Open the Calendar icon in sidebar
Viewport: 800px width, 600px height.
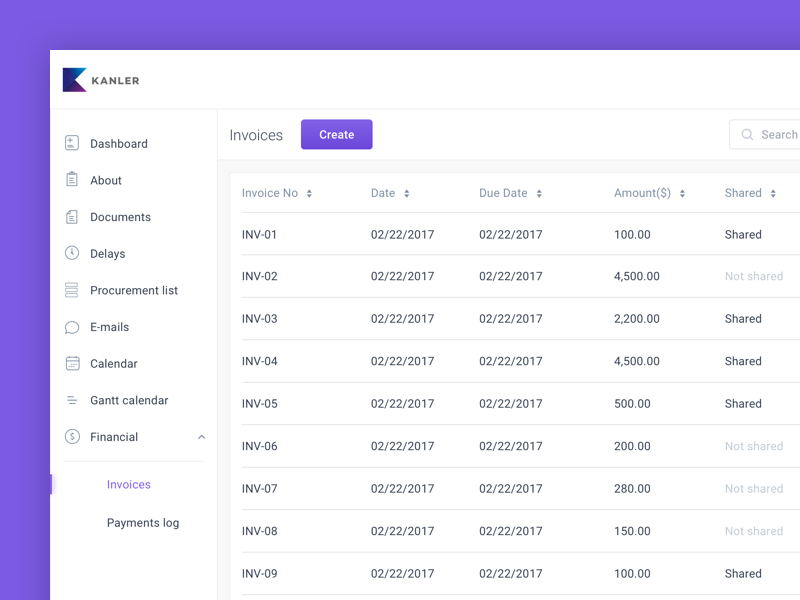72,363
